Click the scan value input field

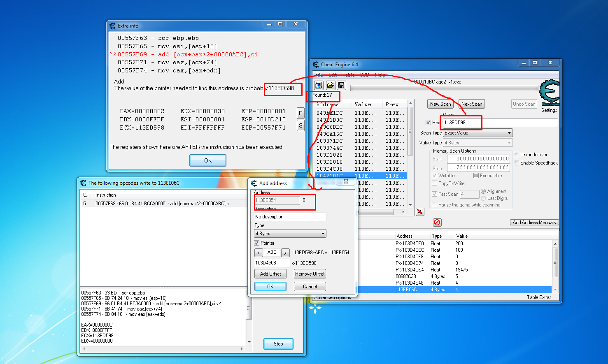(x=500, y=123)
